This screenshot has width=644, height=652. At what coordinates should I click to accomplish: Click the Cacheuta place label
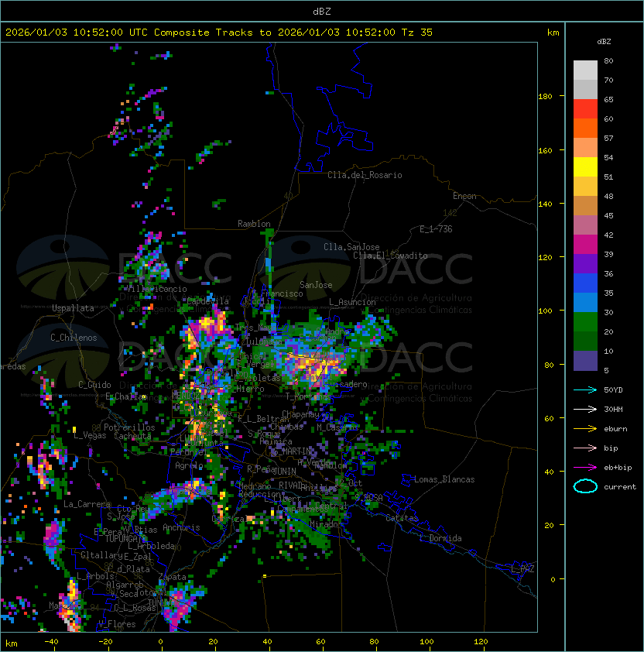pyautogui.click(x=132, y=436)
